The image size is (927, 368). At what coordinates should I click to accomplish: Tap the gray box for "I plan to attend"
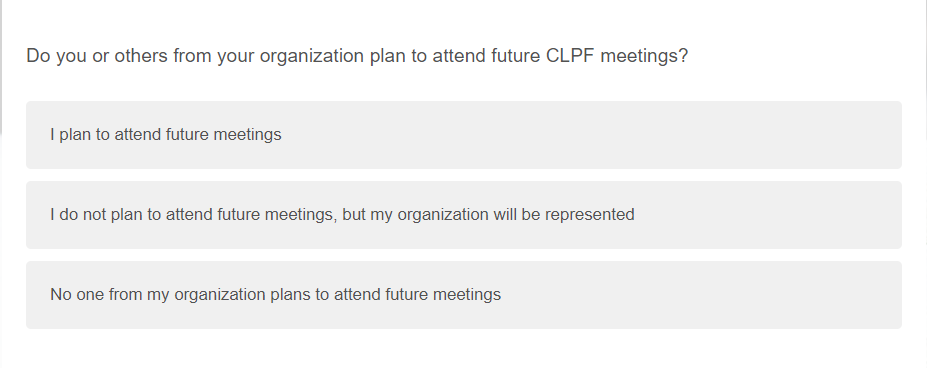pos(464,135)
